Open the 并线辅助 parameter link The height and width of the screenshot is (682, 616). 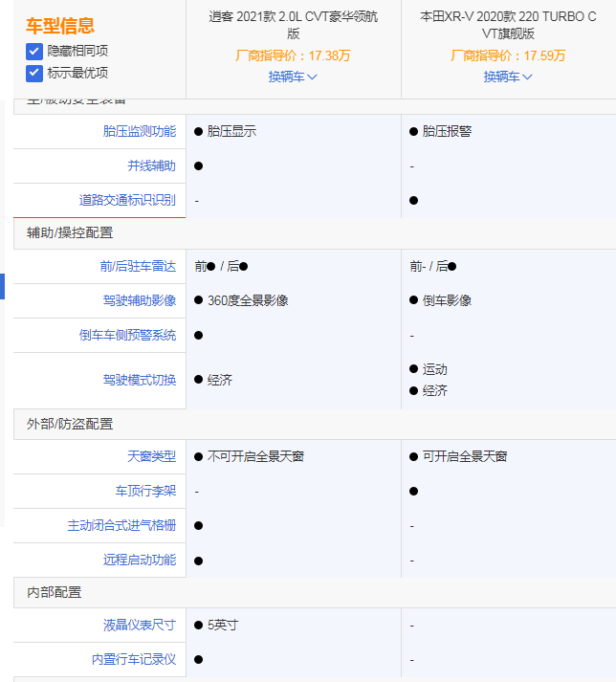[x=151, y=165]
